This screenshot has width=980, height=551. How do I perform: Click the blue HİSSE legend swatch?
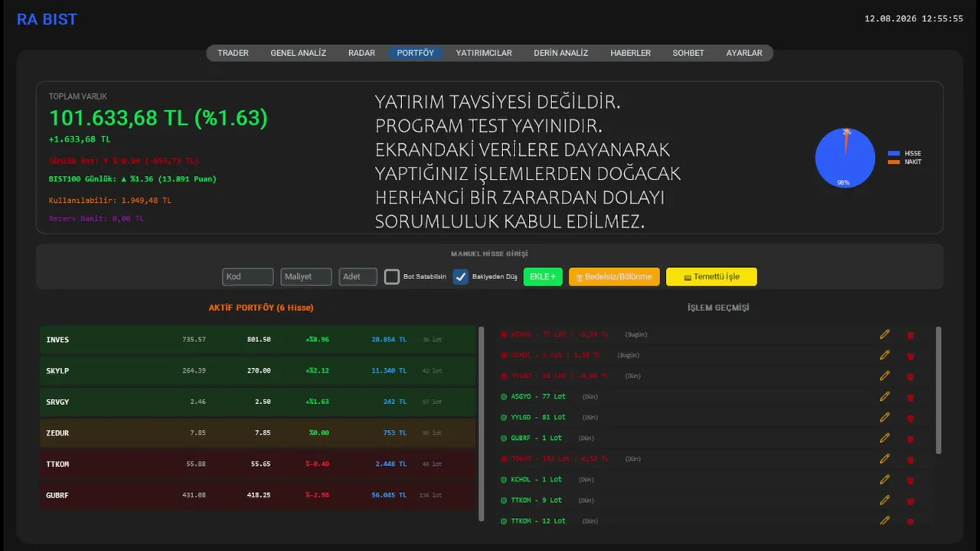coord(893,154)
